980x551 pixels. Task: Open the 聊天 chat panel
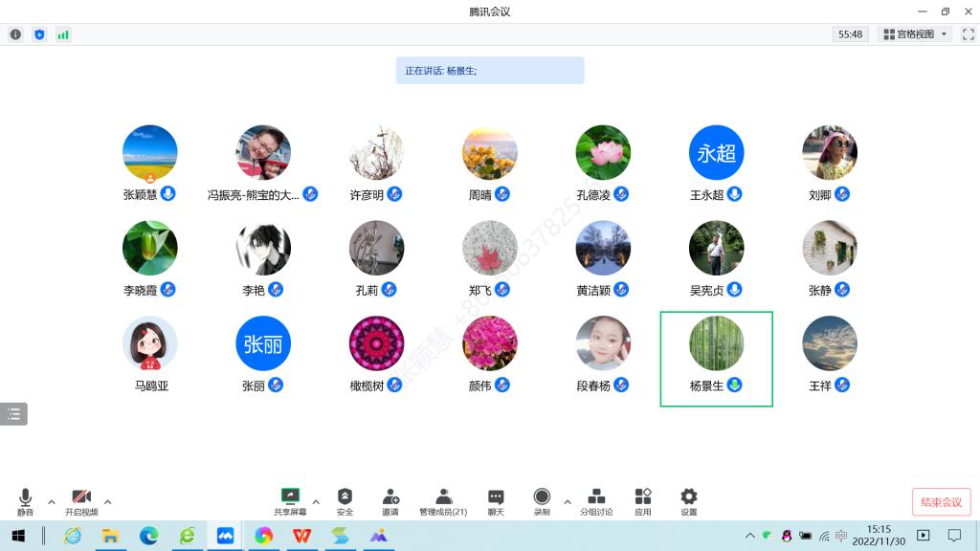click(x=496, y=501)
